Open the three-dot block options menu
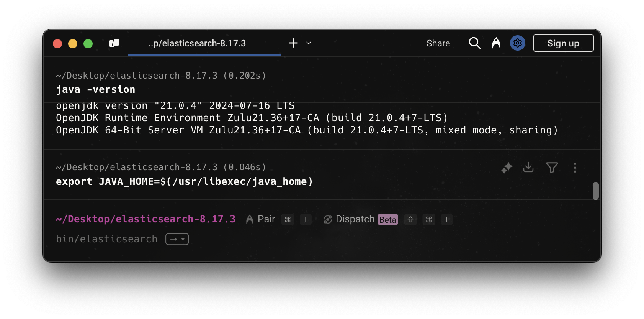The height and width of the screenshot is (319, 644). (575, 168)
